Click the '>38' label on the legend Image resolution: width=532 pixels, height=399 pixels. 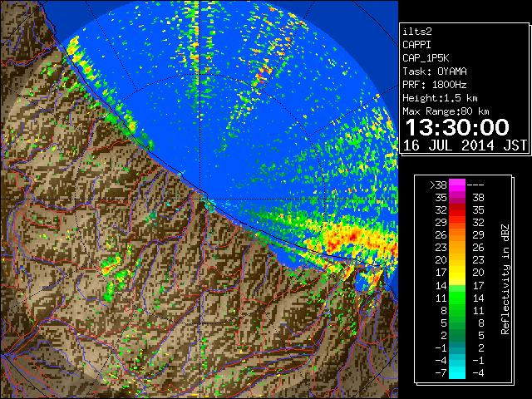(438, 185)
